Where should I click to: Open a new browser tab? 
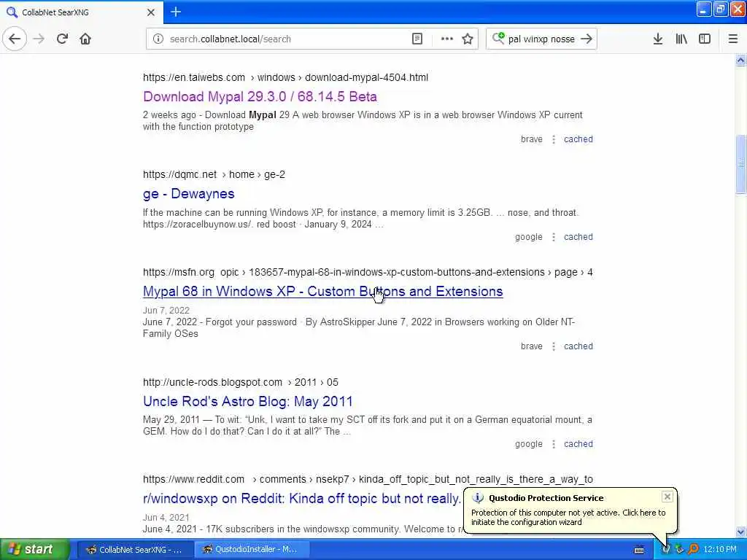tap(176, 12)
